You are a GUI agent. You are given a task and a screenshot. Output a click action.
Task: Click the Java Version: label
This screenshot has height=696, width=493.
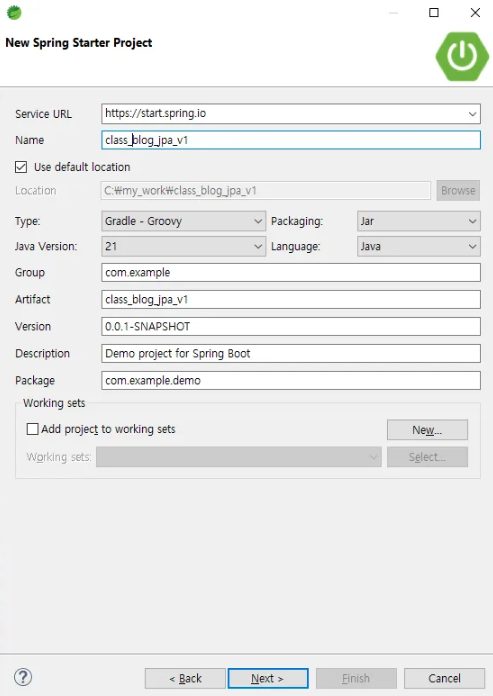tap(46, 246)
